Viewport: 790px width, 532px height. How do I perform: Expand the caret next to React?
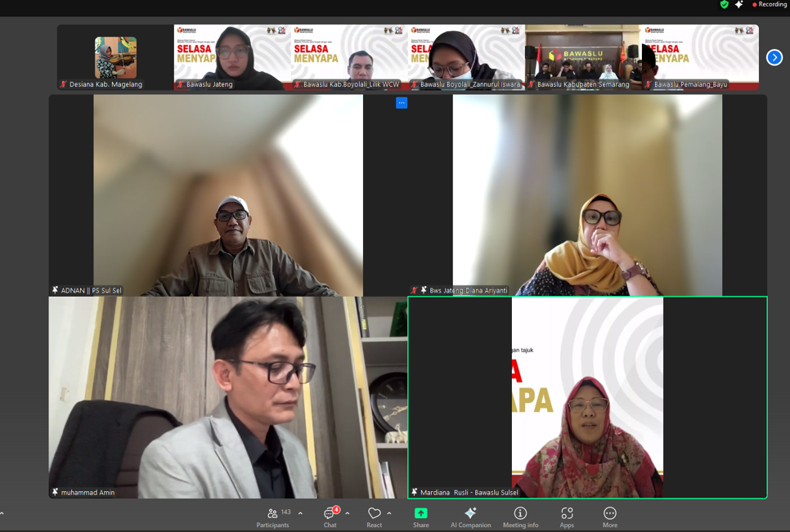tap(389, 513)
